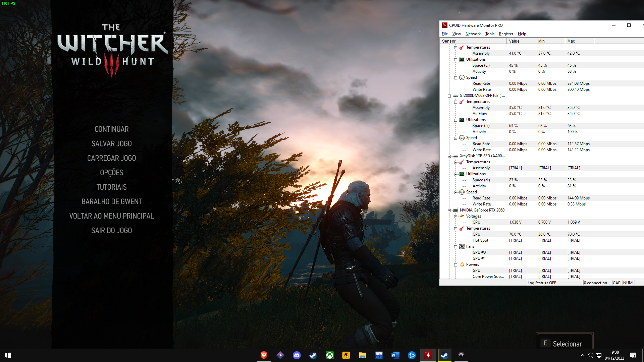Select CONTINUAR in the game menu
Viewport: 644px width, 362px height.
click(x=112, y=129)
